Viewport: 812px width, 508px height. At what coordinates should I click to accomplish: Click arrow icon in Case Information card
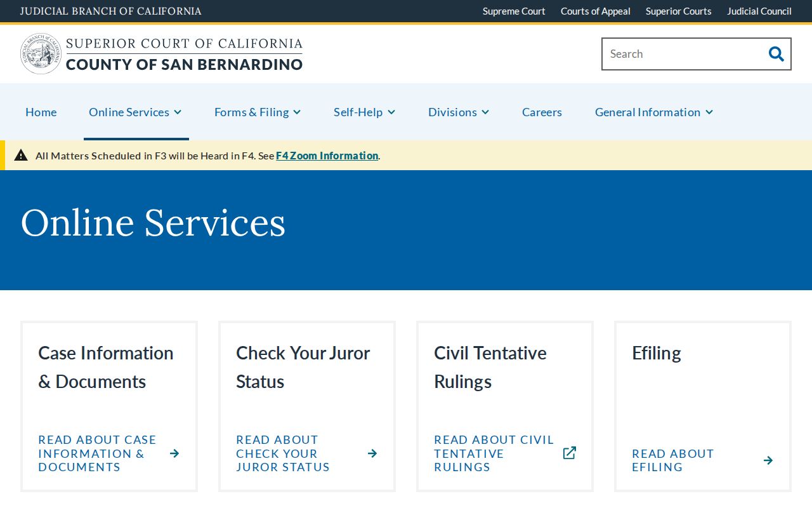(174, 453)
